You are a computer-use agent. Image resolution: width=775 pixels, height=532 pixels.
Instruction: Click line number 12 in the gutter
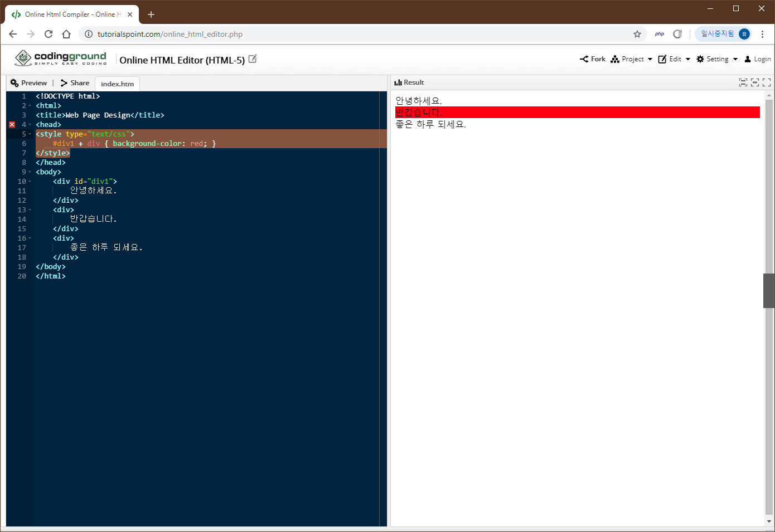22,201
